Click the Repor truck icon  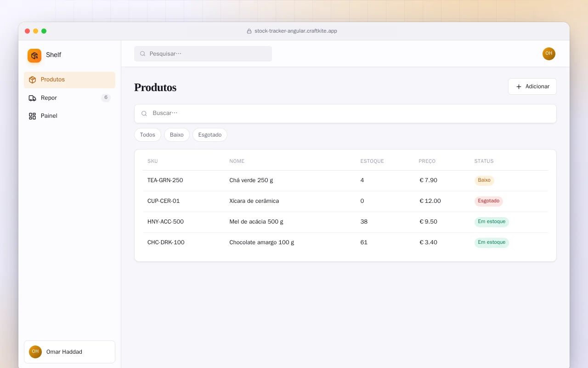[x=32, y=98]
